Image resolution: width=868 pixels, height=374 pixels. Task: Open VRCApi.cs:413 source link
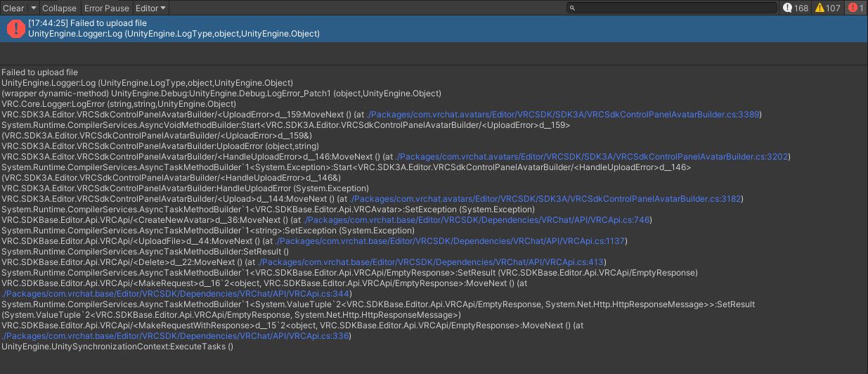click(432, 262)
